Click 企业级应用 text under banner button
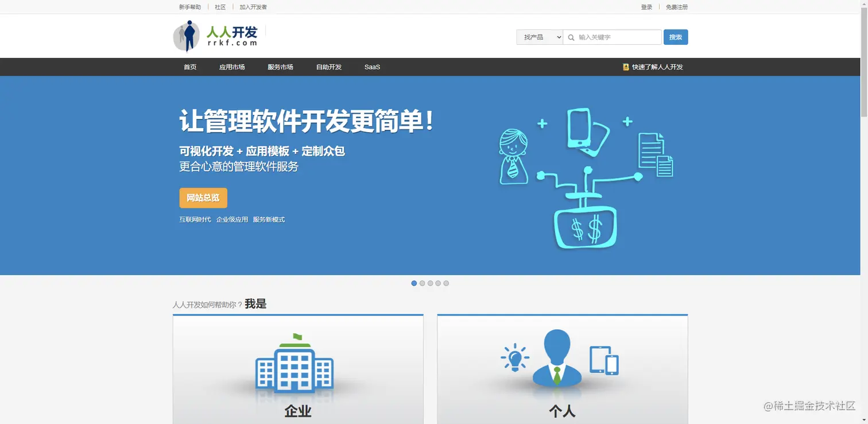The image size is (868, 424). 232,219
